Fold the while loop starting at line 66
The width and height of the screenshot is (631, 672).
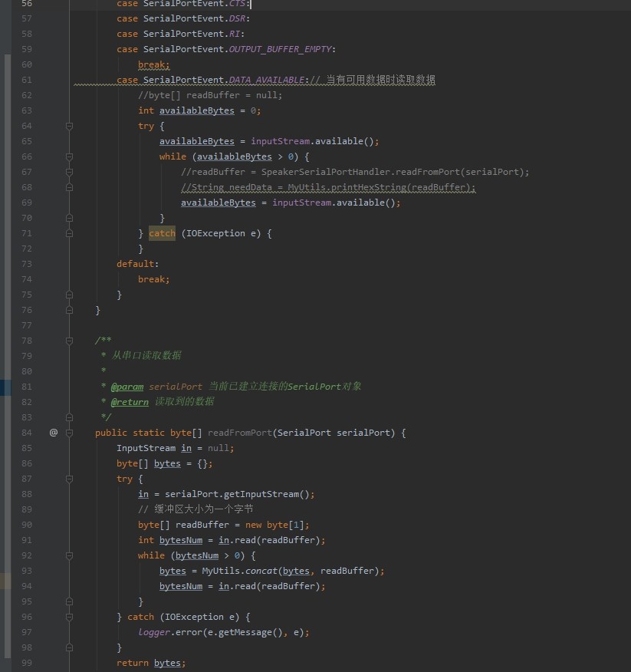pos(70,156)
